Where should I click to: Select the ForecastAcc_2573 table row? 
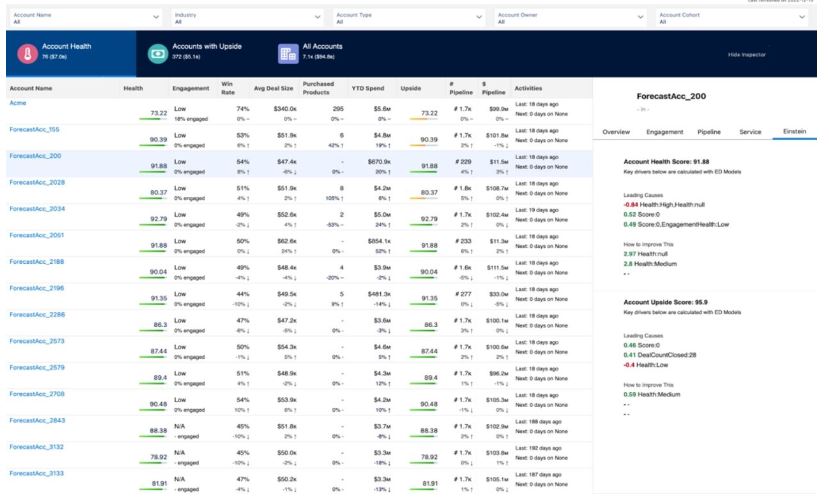pyautogui.click(x=300, y=350)
